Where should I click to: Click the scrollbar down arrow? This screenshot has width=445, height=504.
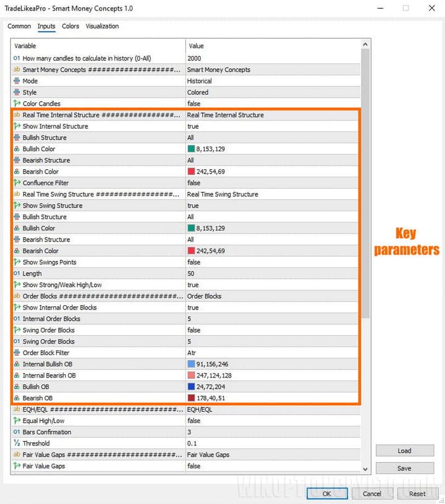(x=366, y=469)
